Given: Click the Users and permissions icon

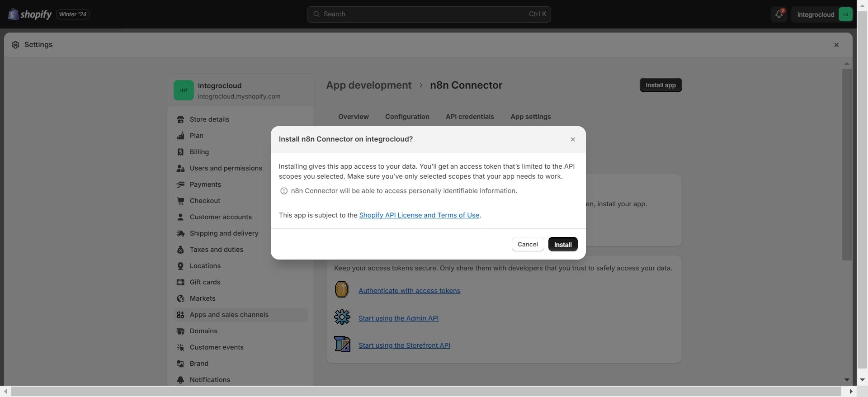Looking at the screenshot, I should (180, 168).
